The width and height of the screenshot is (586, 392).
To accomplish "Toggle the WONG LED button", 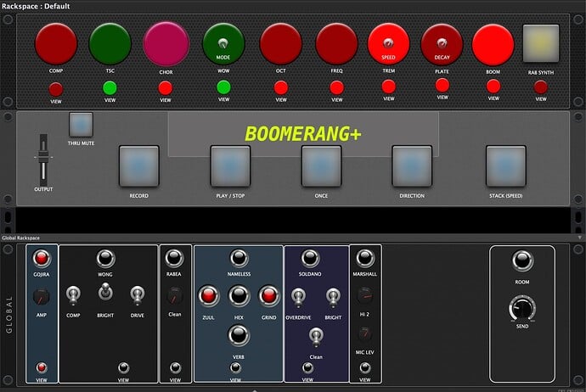I will point(106,258).
